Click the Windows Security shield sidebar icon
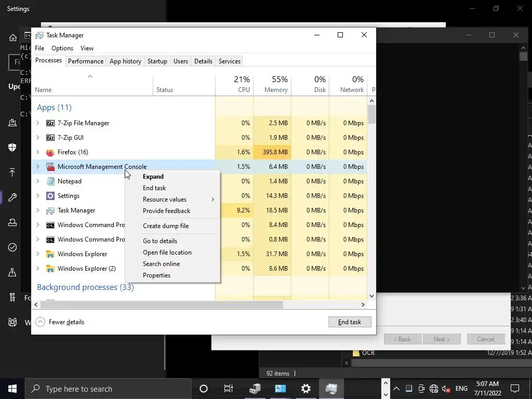532x399 pixels. (12, 147)
